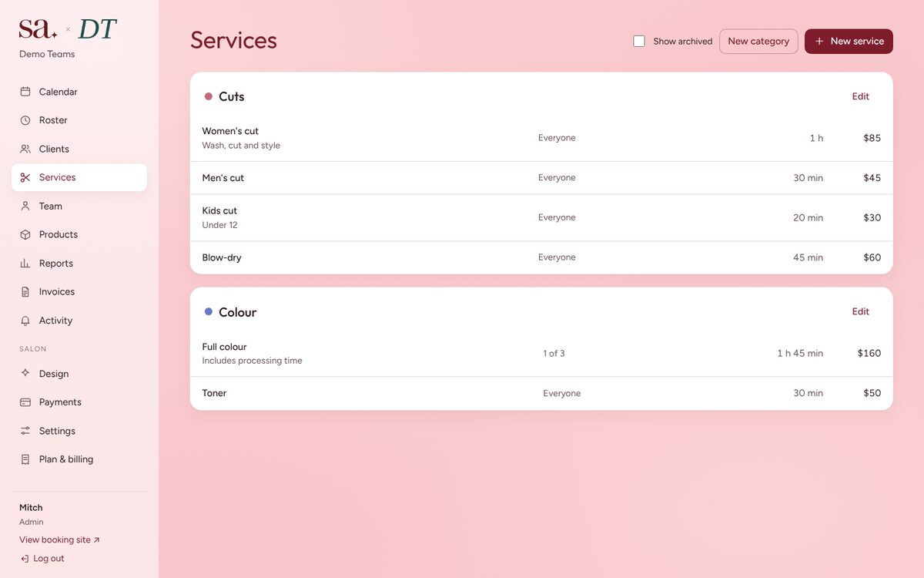Edit the Colour category

(861, 312)
